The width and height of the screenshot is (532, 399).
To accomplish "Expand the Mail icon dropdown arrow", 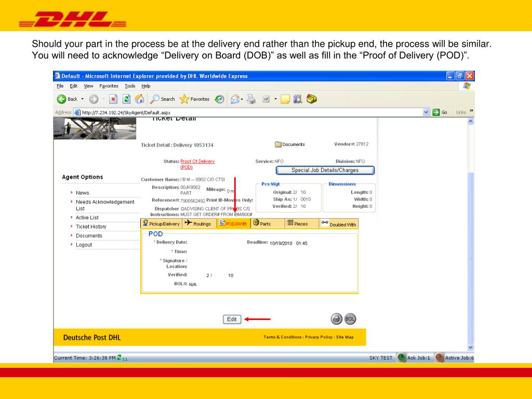I will click(242, 99).
